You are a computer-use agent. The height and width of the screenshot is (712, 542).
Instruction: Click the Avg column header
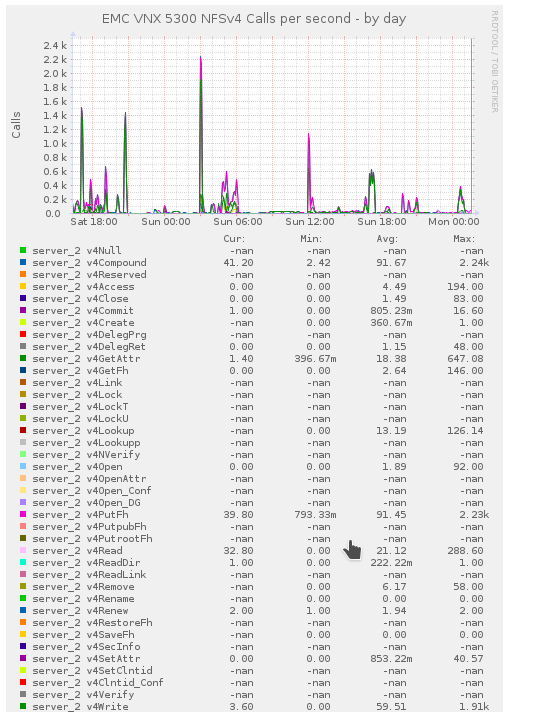(x=387, y=239)
